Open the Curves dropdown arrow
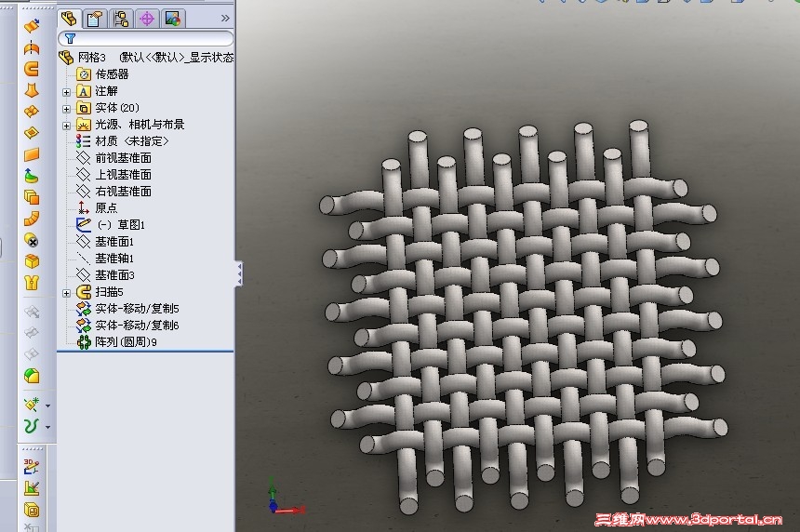 [x=48, y=428]
